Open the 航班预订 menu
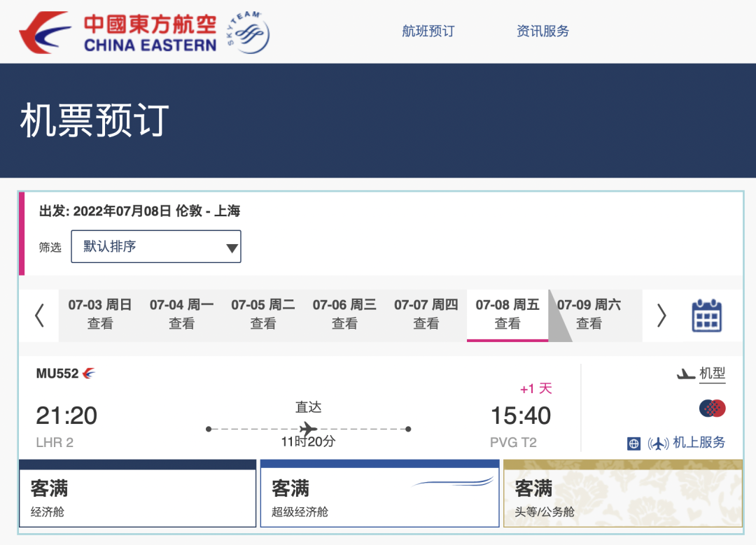This screenshot has width=756, height=545. [x=429, y=31]
